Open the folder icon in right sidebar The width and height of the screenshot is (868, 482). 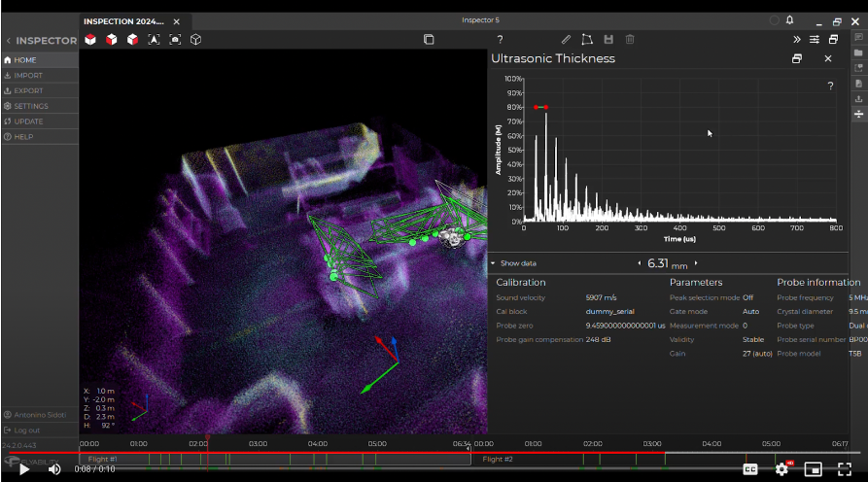[x=858, y=52]
